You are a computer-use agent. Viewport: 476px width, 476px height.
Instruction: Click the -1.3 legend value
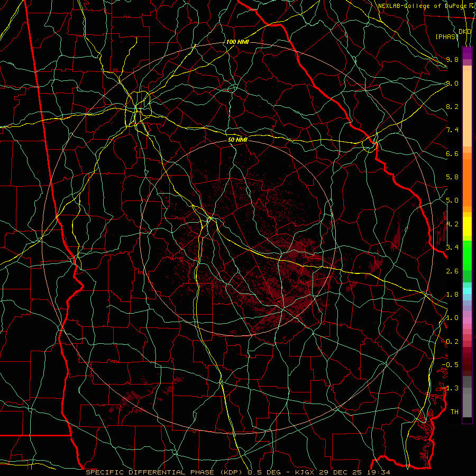pos(450,388)
